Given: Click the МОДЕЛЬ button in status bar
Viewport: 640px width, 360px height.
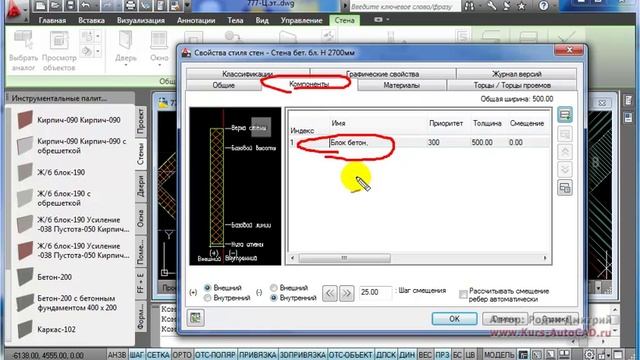Looking at the screenshot, I should coord(499,355).
